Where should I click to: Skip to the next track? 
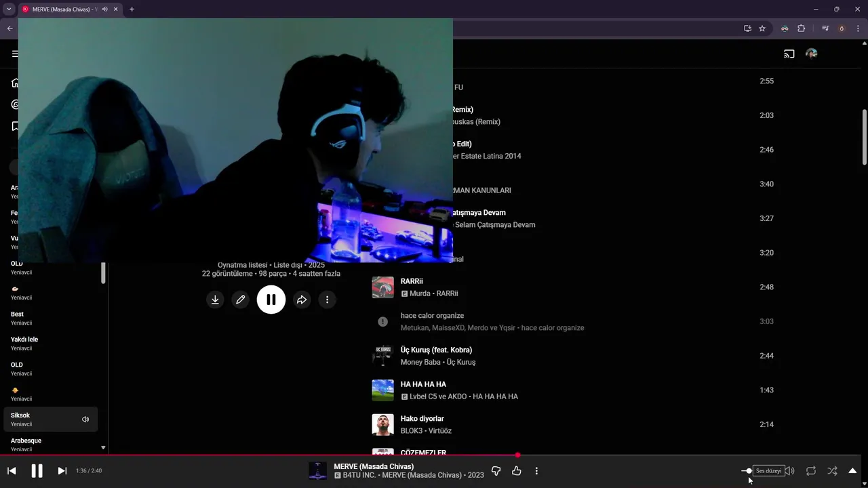point(62,470)
